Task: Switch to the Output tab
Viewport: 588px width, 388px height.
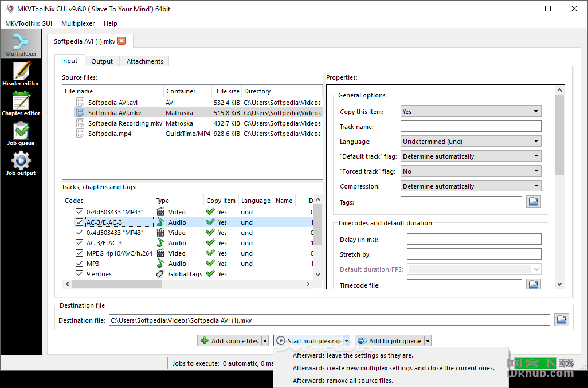Action: click(x=102, y=61)
